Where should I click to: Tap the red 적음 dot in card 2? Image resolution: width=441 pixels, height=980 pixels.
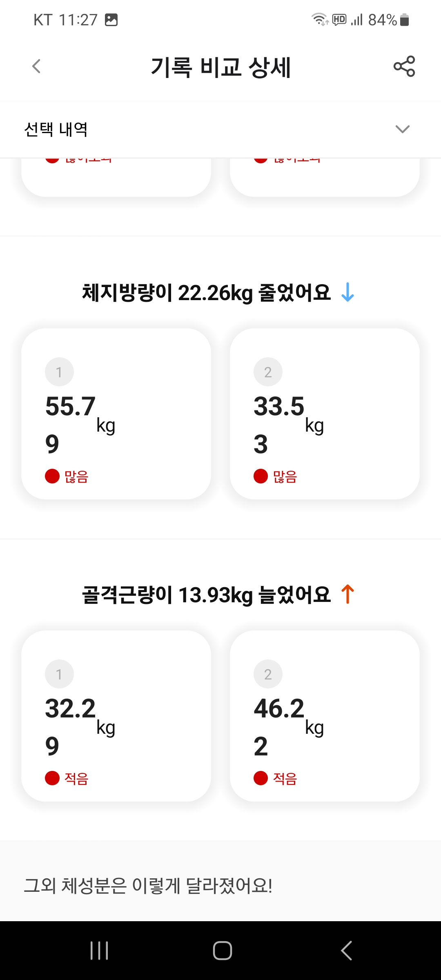pyautogui.click(x=261, y=778)
